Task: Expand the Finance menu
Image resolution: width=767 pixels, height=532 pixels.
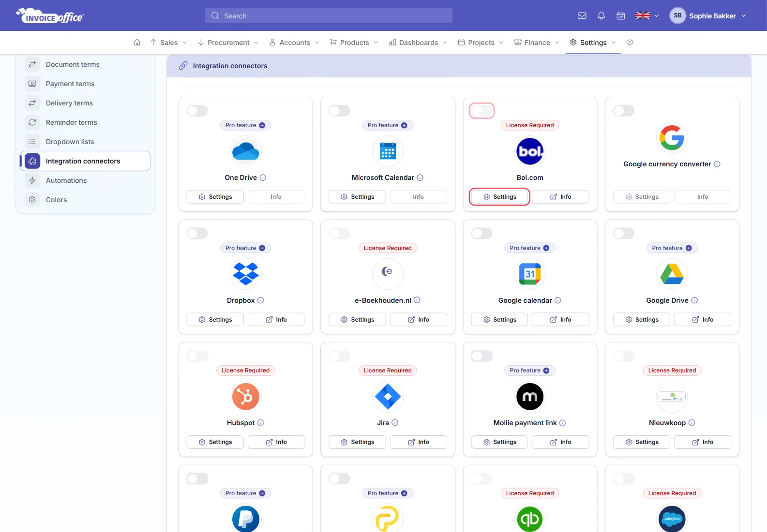Action: pos(537,43)
